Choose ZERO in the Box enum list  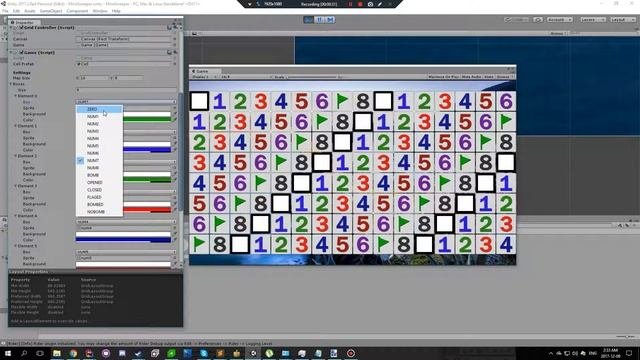(99, 109)
